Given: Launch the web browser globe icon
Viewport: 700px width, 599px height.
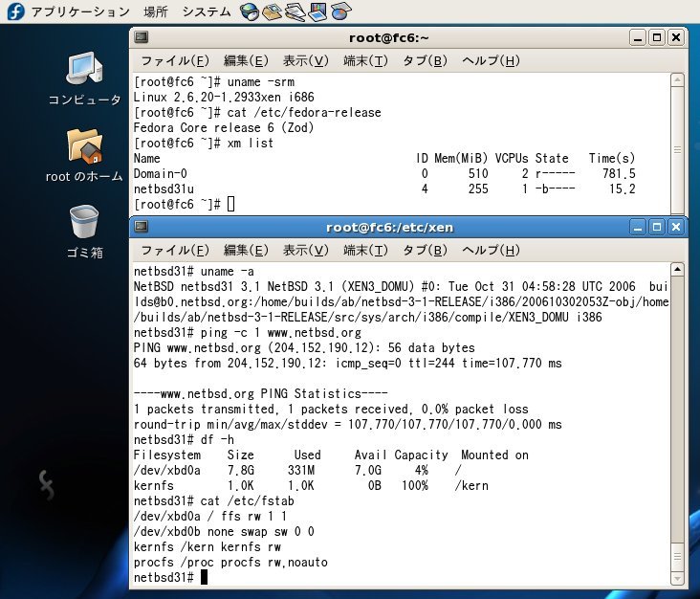Looking at the screenshot, I should click(x=249, y=11).
